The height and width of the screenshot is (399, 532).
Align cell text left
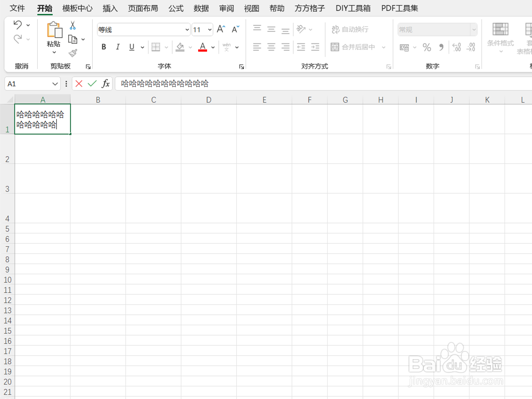click(x=257, y=47)
